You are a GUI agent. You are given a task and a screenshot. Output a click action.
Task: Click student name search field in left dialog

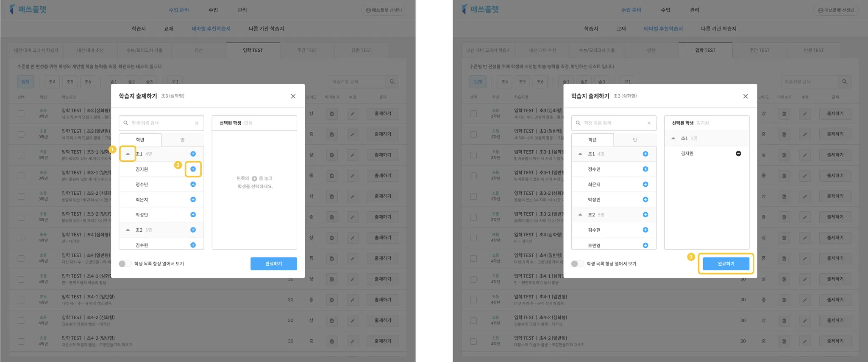coord(161,123)
